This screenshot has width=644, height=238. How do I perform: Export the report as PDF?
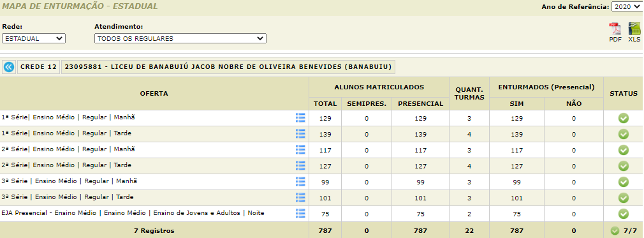(615, 33)
